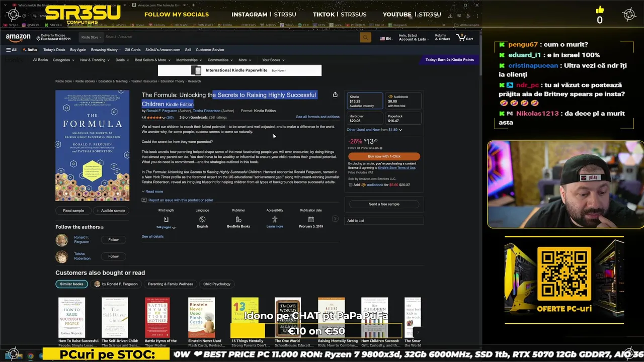Open the Kindle Store search category dropdown
This screenshot has width=644, height=362.
pyautogui.click(x=91, y=37)
